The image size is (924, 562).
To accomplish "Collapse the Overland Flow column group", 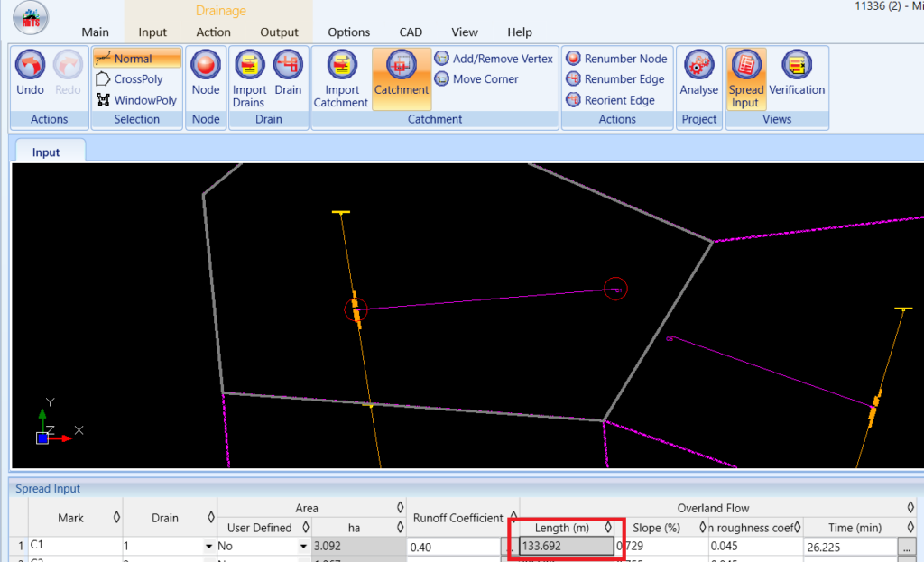I will point(910,507).
